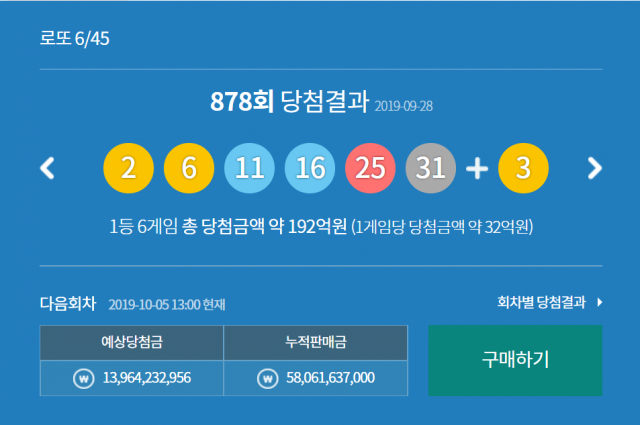
Task: Click the blue ball numbered 11
Action: click(249, 168)
